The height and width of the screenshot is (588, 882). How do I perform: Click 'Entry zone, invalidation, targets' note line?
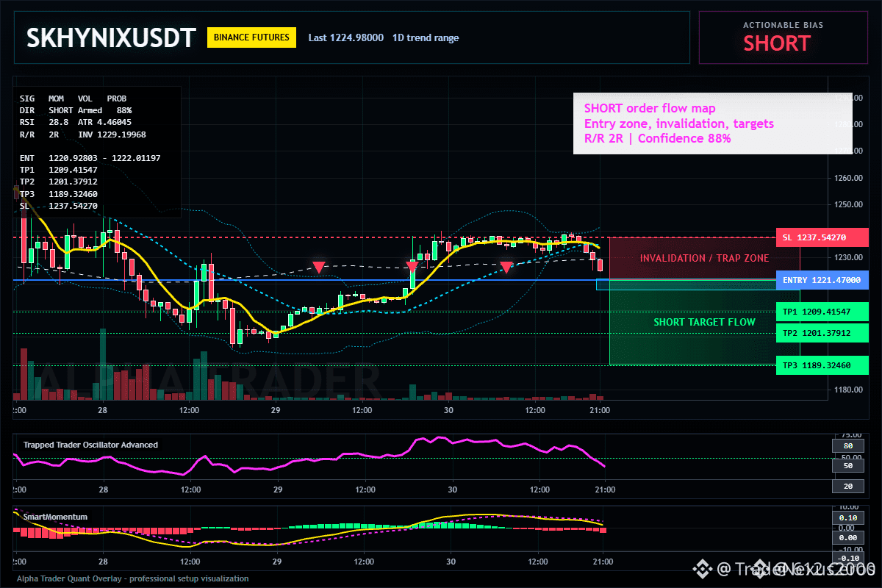click(x=678, y=123)
